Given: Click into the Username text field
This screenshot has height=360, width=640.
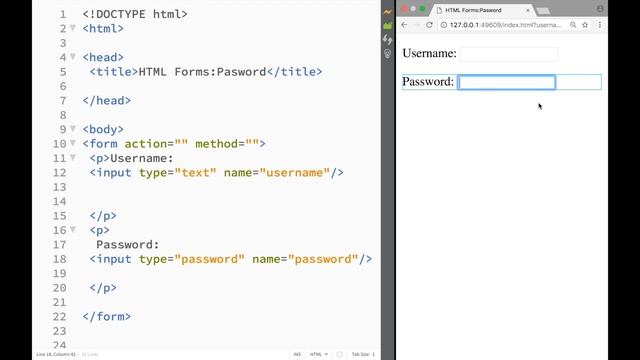Looking at the screenshot, I should point(509,54).
